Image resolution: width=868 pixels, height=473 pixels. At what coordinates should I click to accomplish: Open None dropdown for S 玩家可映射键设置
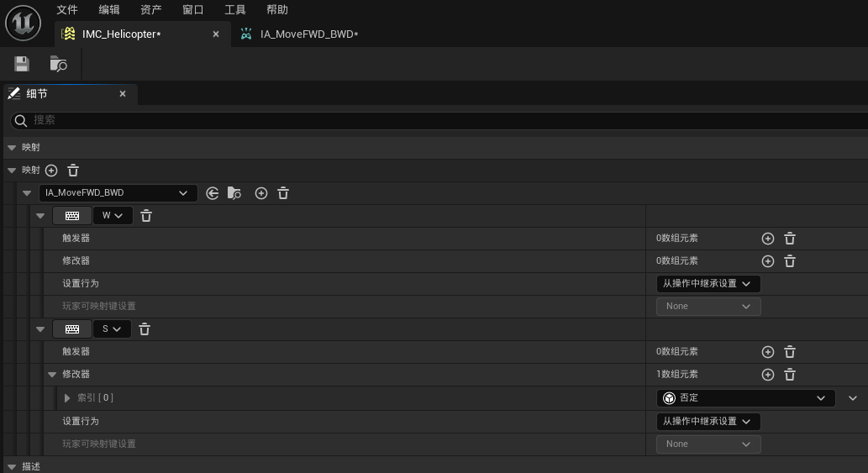pos(708,444)
